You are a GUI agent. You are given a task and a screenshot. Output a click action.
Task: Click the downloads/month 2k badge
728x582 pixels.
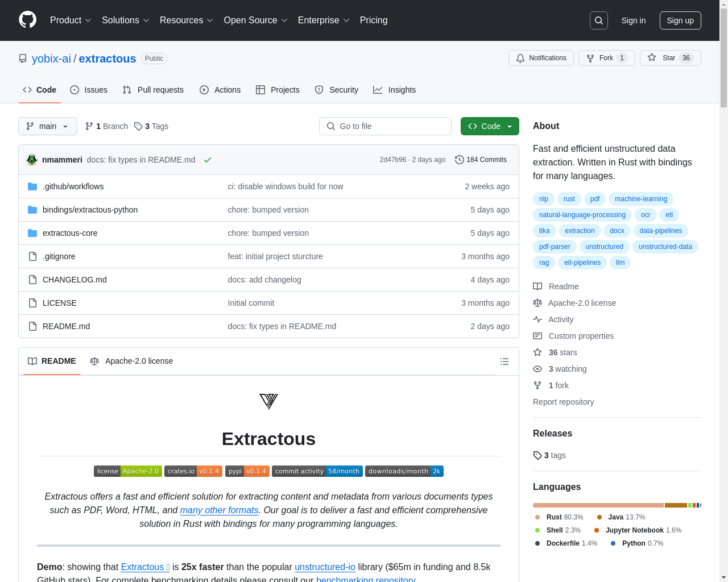click(404, 471)
